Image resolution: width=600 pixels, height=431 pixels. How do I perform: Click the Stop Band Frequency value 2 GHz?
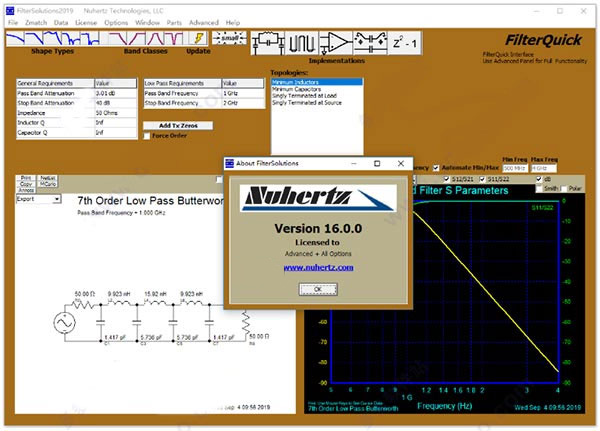pyautogui.click(x=243, y=103)
